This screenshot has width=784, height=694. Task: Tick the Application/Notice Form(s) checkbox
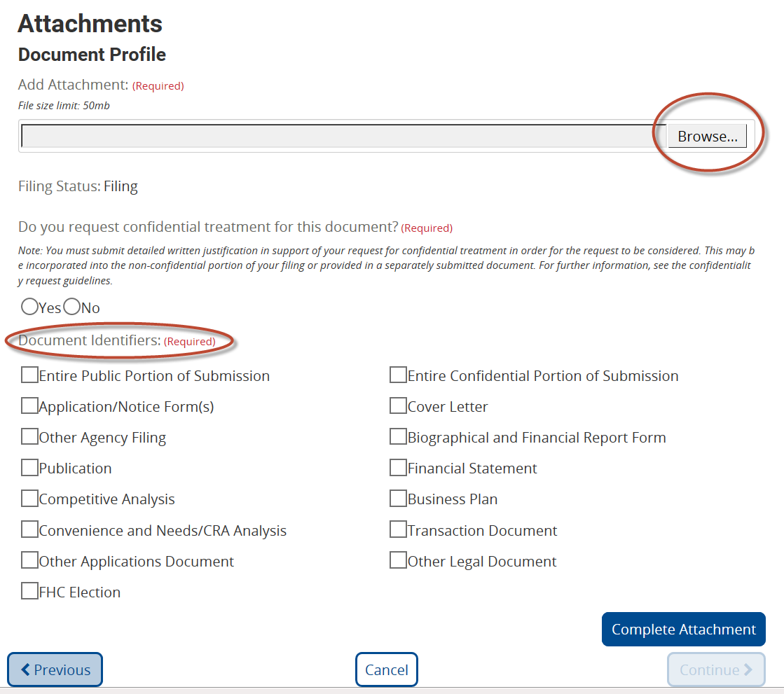tap(29, 406)
